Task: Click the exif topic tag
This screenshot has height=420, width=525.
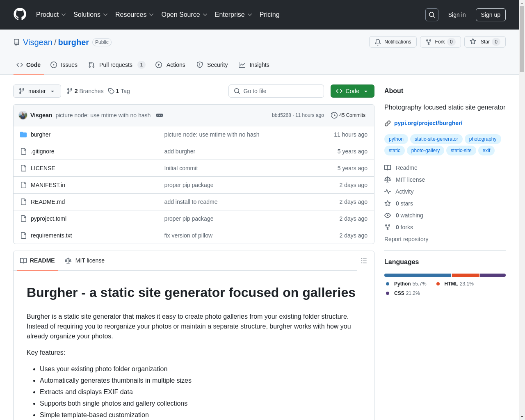Action: pos(486,151)
